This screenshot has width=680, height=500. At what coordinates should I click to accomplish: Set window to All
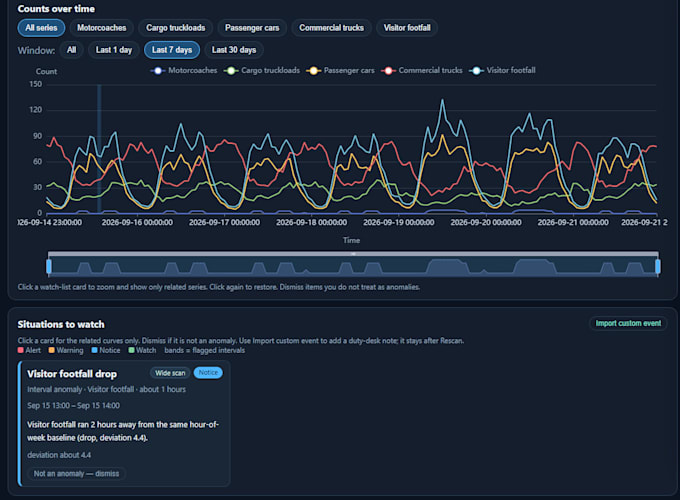[x=72, y=50]
